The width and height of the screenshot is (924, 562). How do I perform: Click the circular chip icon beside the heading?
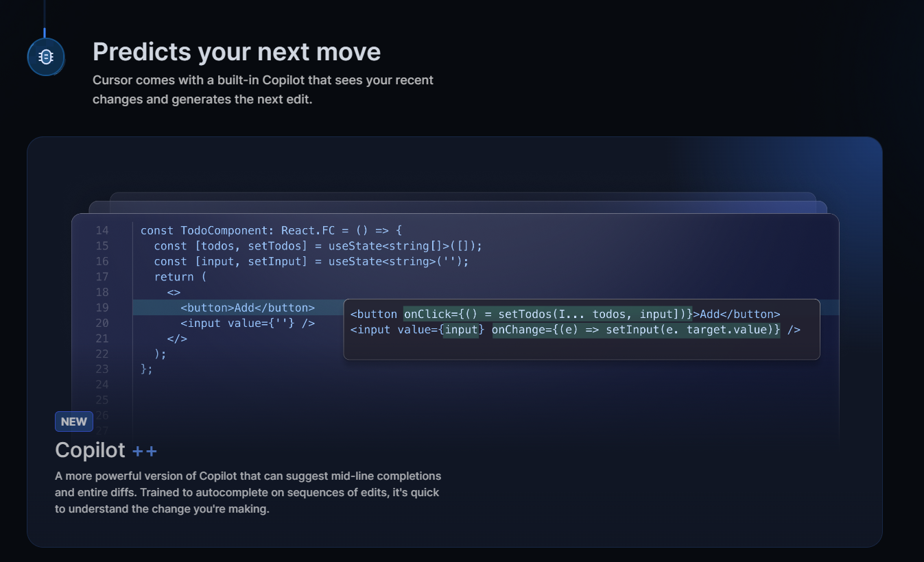coord(46,57)
